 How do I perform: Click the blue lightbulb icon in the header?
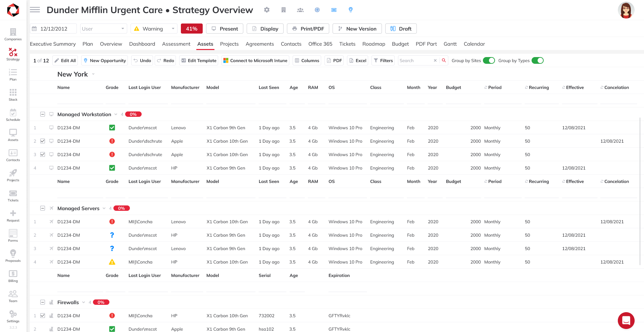[351, 10]
